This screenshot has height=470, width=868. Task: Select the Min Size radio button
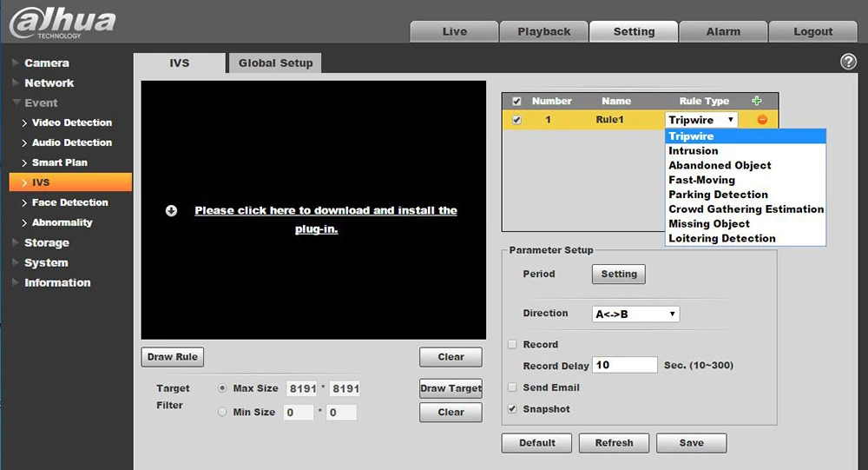click(222, 412)
